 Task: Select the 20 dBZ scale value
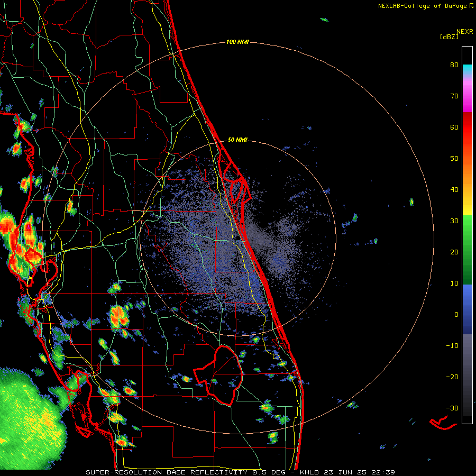[454, 252]
